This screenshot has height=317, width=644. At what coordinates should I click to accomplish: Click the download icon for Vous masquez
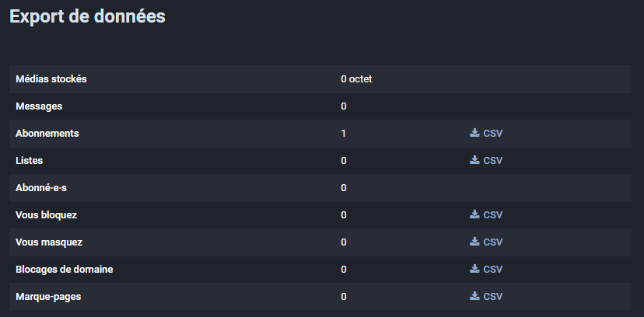pyautogui.click(x=474, y=242)
